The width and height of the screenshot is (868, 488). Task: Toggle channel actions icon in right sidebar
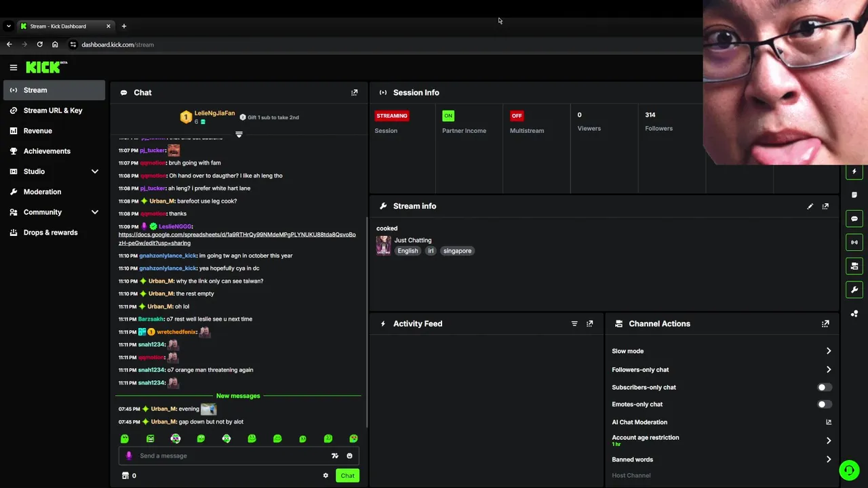pyautogui.click(x=854, y=266)
